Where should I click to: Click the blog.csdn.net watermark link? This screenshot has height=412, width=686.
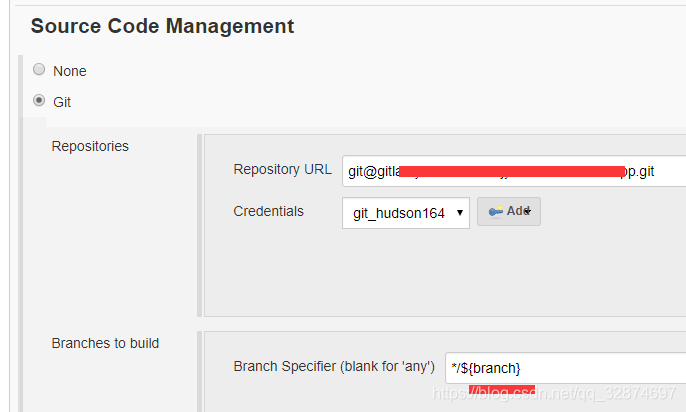554,393
